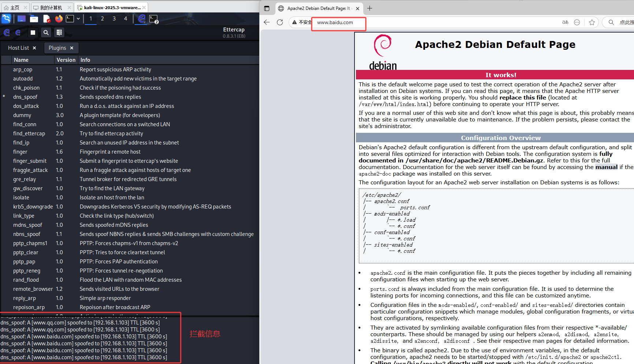Select the autoadd plugin row
Image resolution: width=634 pixels, height=364 pixels.
click(x=130, y=79)
